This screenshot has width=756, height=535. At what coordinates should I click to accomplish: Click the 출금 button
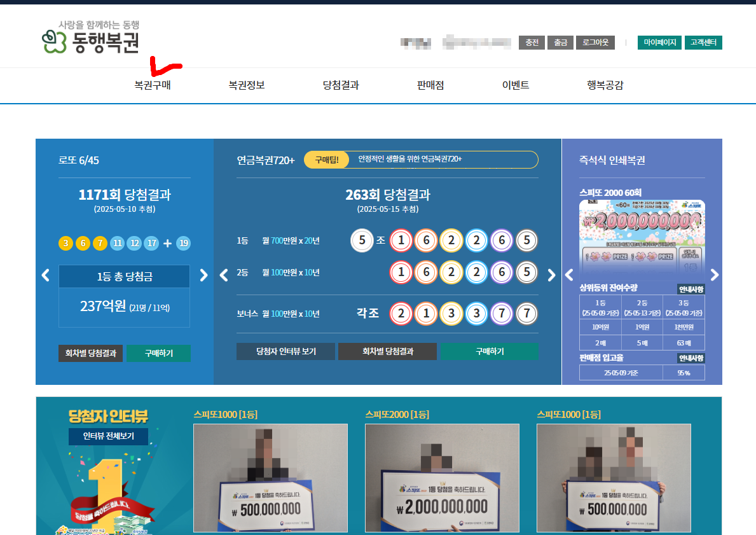click(560, 43)
